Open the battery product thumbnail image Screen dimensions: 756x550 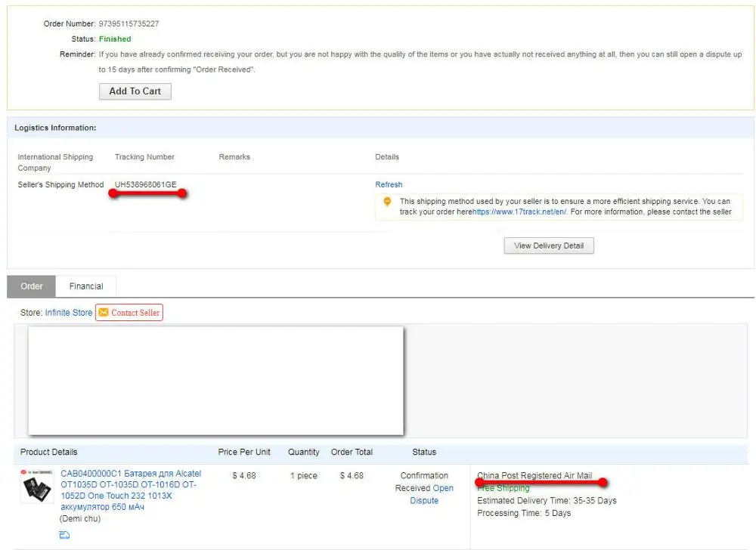[37, 487]
